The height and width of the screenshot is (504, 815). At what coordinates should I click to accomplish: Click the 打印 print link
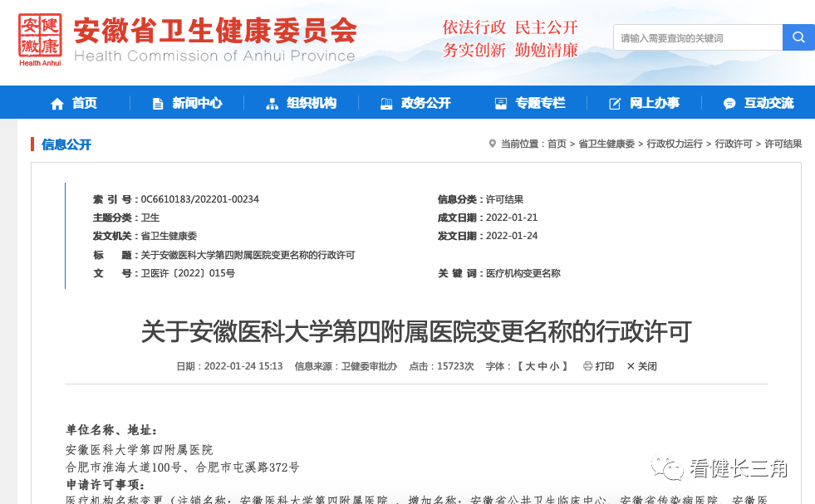point(605,366)
